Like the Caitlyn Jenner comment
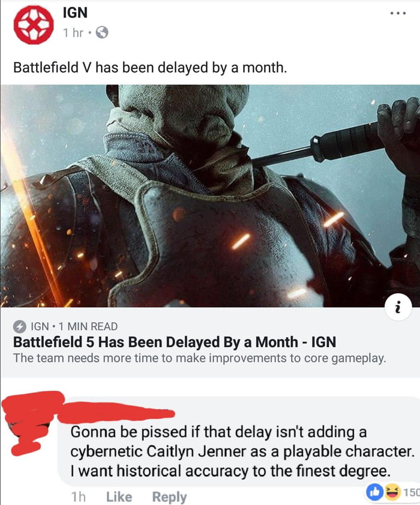The image size is (420, 505). 119,497
